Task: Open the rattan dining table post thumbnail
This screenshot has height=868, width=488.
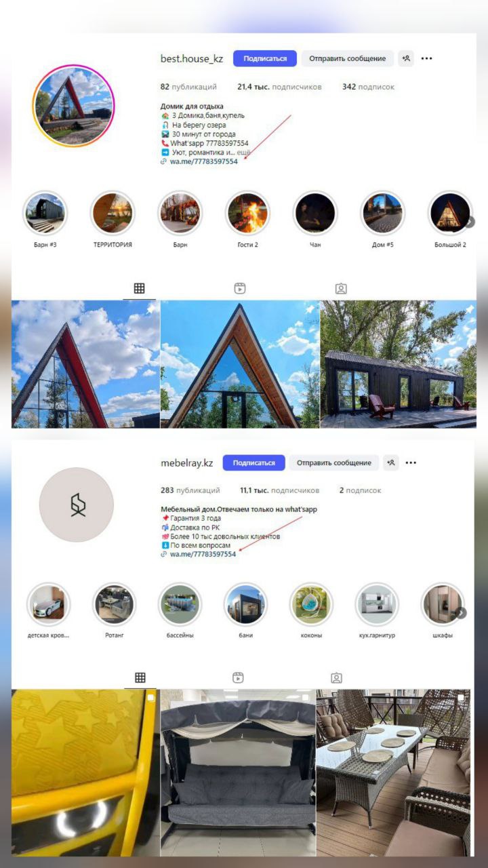Action: click(x=396, y=772)
